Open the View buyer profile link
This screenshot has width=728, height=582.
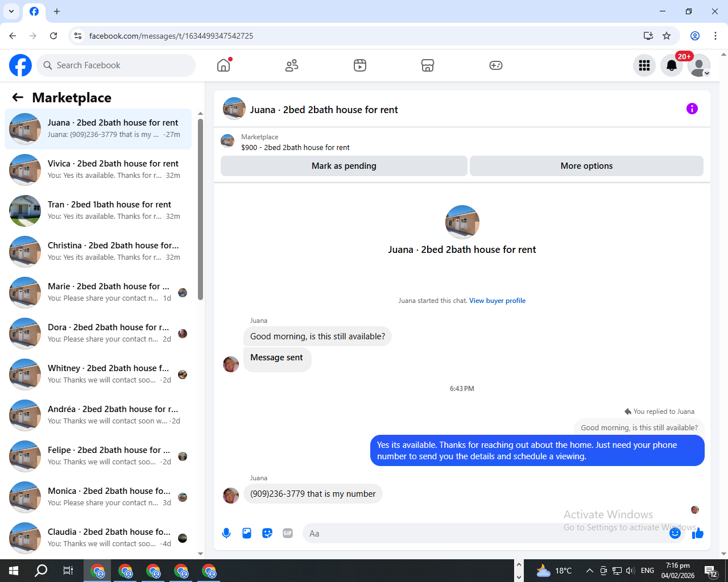[x=497, y=301]
